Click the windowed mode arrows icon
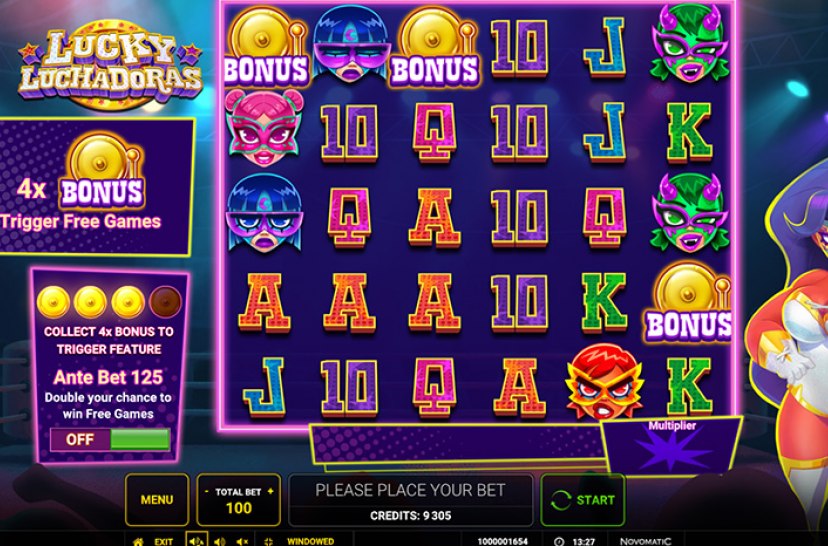The height and width of the screenshot is (546, 828). (x=269, y=541)
